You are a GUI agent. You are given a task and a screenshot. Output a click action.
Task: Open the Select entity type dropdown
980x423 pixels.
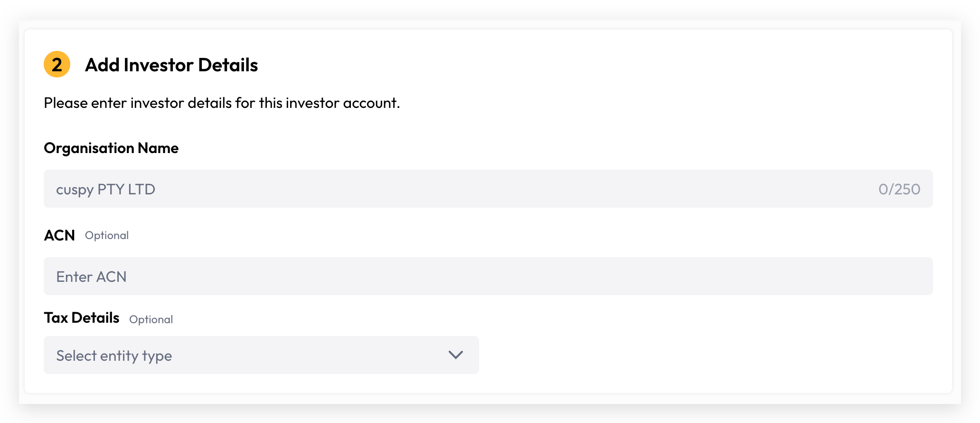pos(261,355)
